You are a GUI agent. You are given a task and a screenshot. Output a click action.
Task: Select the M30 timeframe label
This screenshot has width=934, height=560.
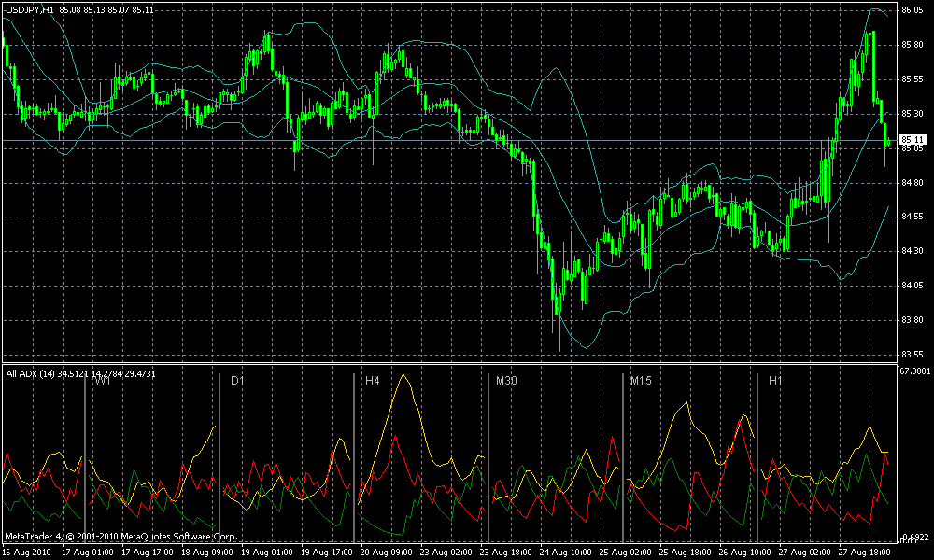pyautogui.click(x=507, y=380)
